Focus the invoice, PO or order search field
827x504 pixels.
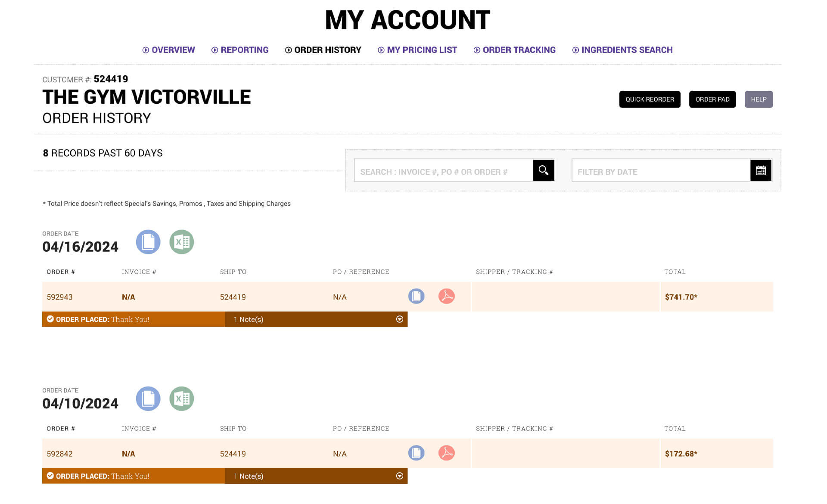(x=443, y=172)
